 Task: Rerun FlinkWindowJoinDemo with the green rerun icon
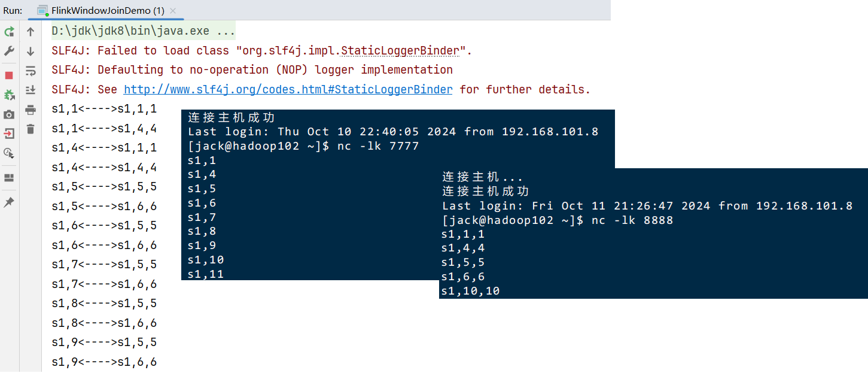tap(9, 32)
